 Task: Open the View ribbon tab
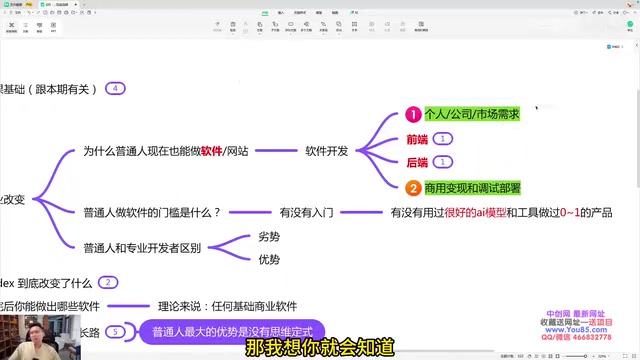click(x=335, y=13)
